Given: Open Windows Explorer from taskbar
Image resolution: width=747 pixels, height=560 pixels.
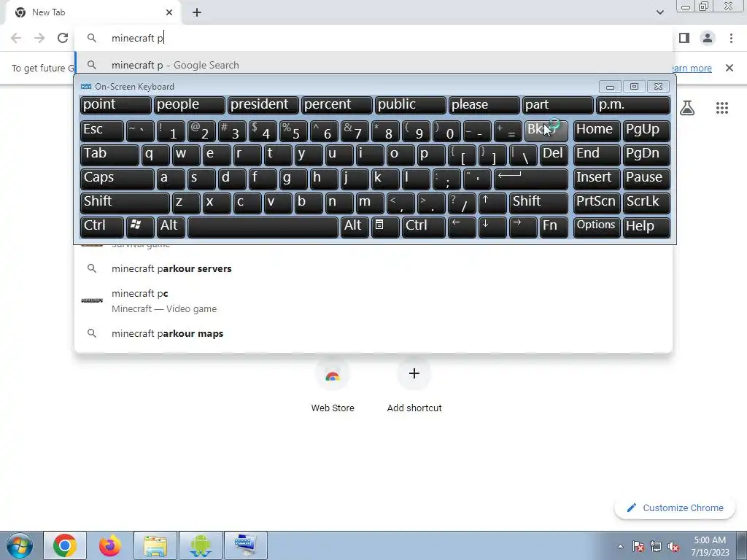Looking at the screenshot, I should pos(155,545).
